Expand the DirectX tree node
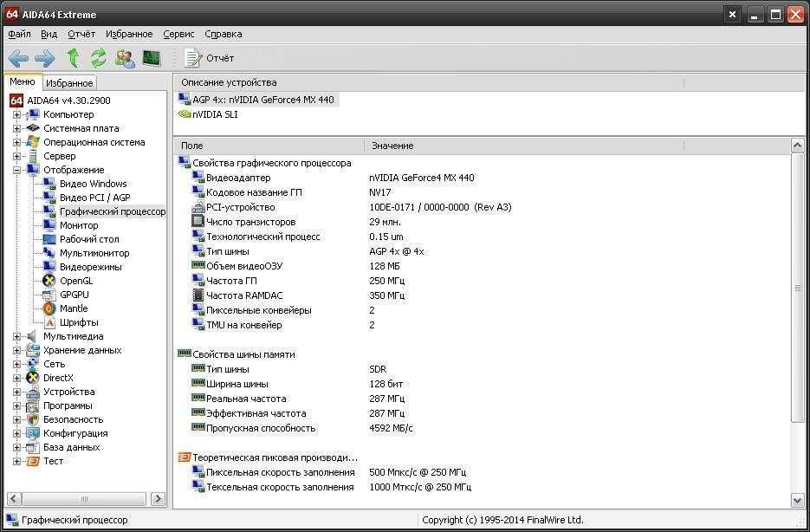Viewport: 810px width, 532px height. click(16, 378)
